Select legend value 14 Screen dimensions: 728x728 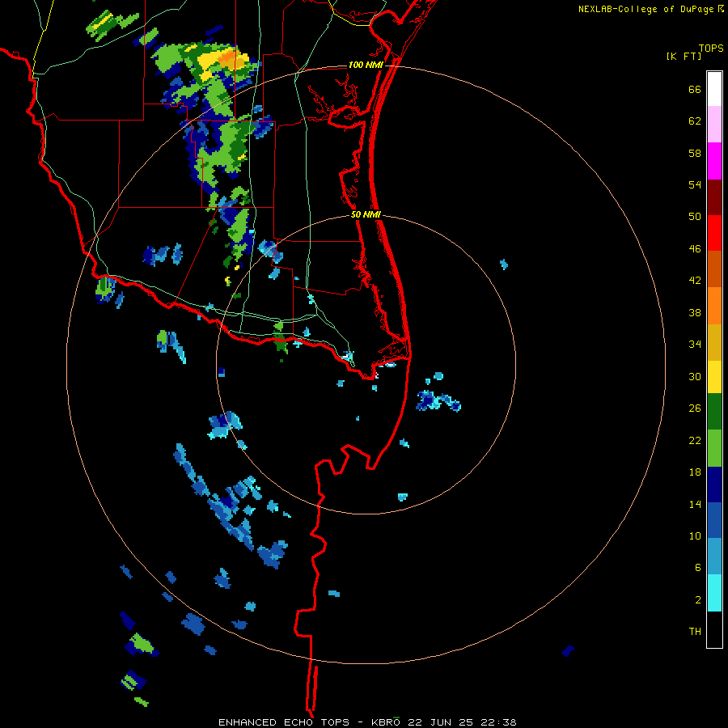pyautogui.click(x=695, y=504)
